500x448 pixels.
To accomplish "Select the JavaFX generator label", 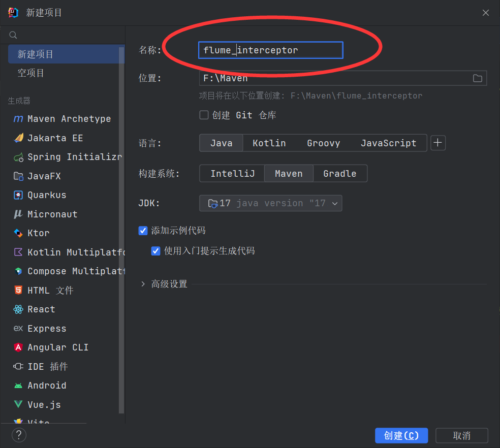I will (44, 176).
